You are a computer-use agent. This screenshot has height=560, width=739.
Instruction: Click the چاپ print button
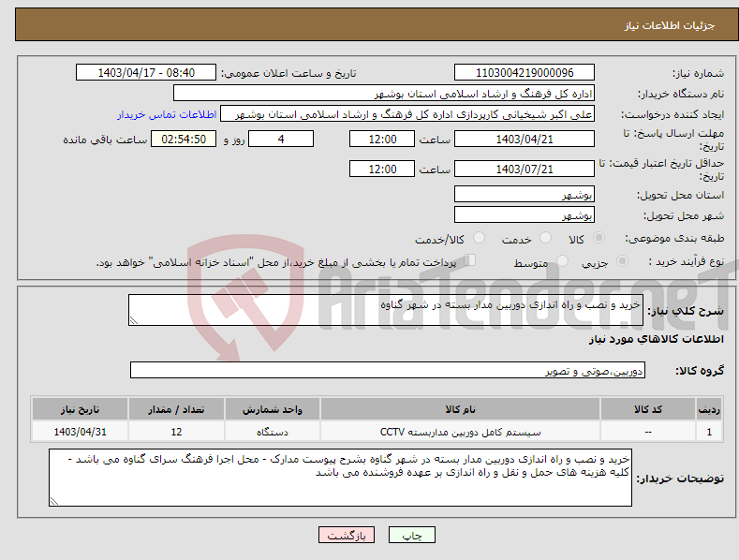tap(412, 535)
